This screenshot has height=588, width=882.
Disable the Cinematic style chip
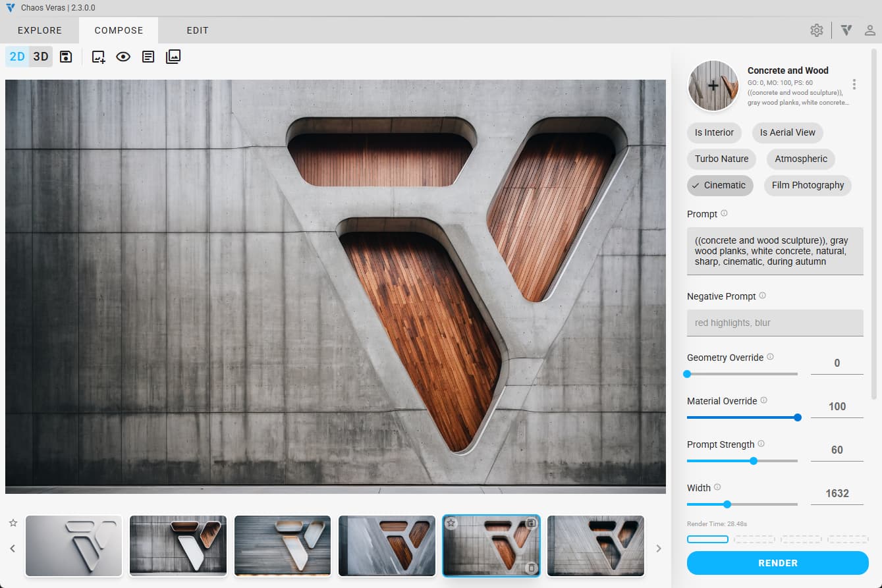click(x=719, y=185)
